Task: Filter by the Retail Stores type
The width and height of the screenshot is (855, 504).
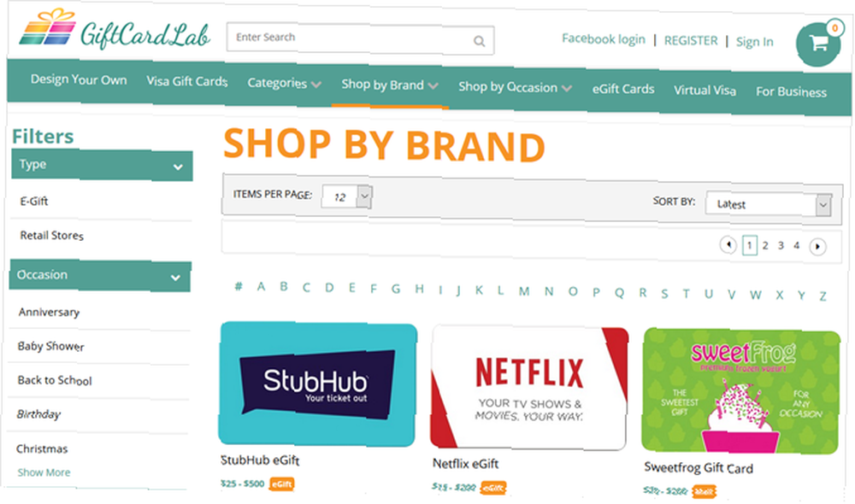Action: pos(52,236)
